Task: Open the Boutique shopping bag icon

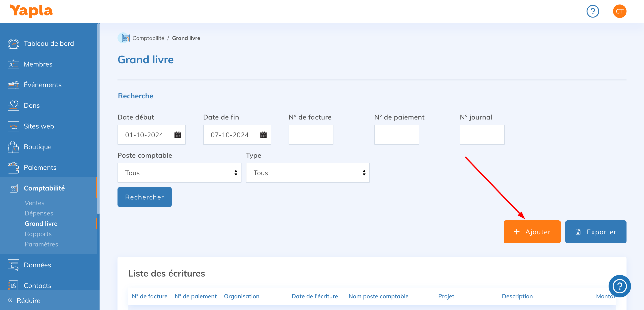Action: [x=13, y=147]
